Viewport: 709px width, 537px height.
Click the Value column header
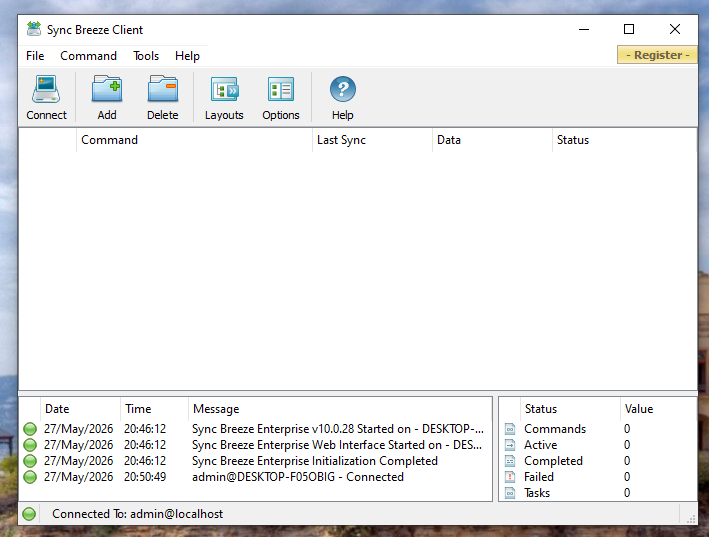(x=658, y=409)
